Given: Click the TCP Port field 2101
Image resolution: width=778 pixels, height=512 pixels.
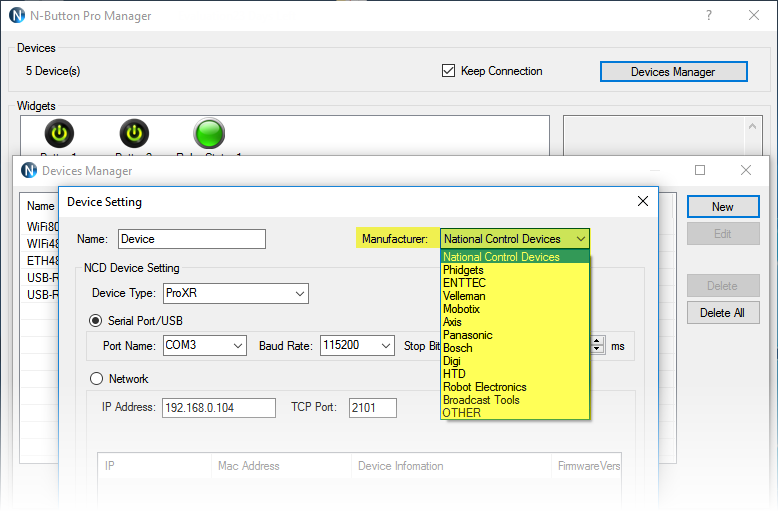Looking at the screenshot, I should [373, 408].
